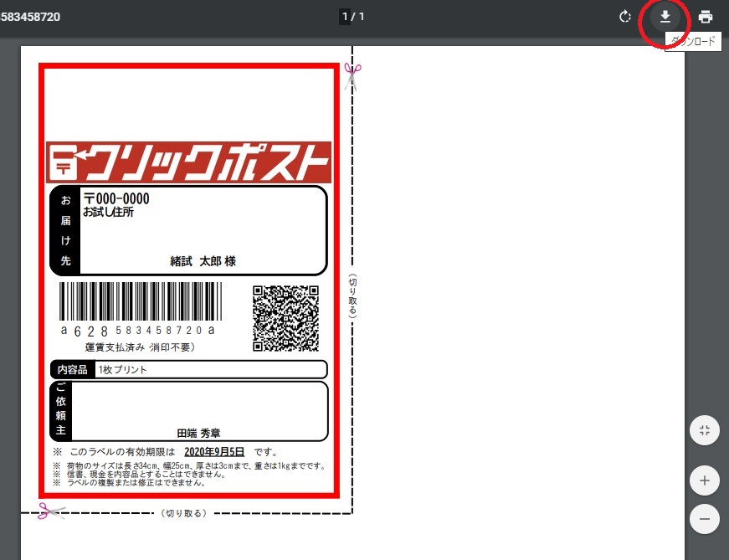Click the tracking number under the barcode
Screen dimensions: 729x560
pyautogui.click(x=138, y=331)
